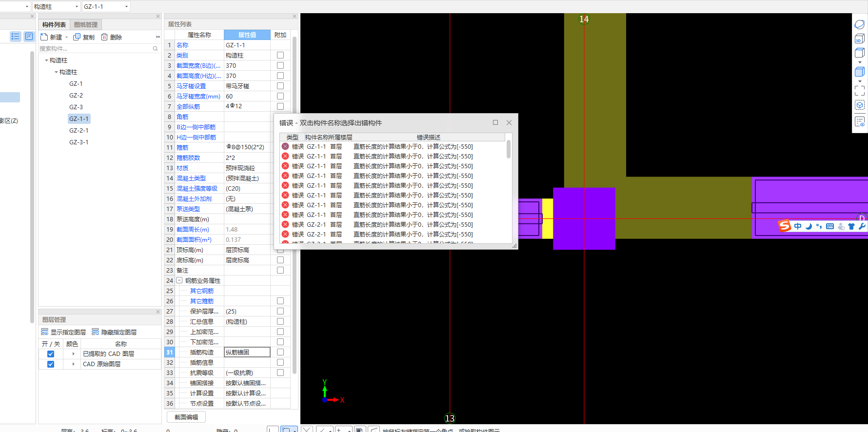Image resolution: width=868 pixels, height=432 pixels.
Task: Switch to detail view icon in left panel
Action: point(29,37)
